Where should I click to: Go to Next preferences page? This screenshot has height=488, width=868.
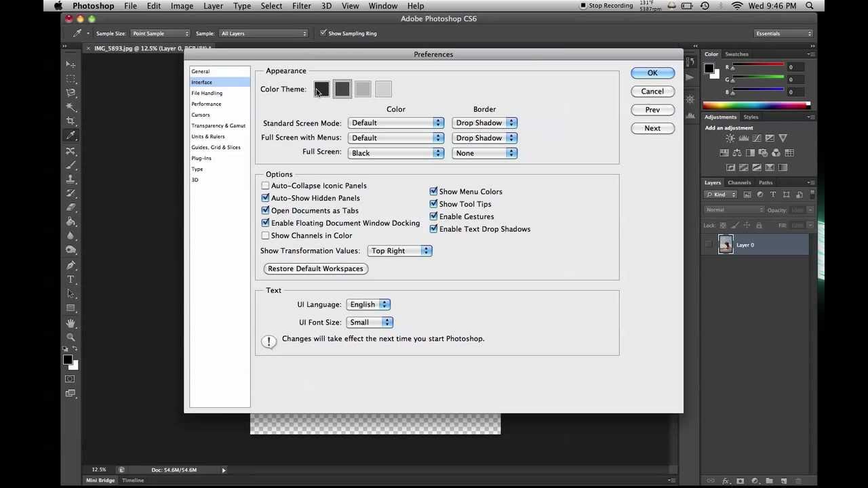652,128
